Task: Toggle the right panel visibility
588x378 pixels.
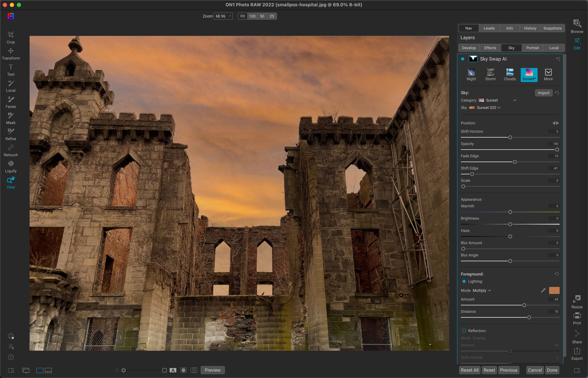Action: click(577, 370)
